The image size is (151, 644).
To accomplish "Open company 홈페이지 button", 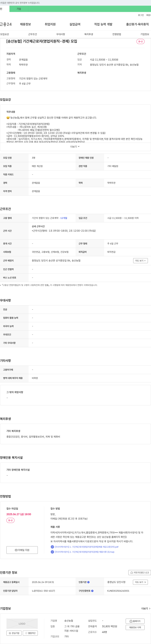I will (135, 621).
